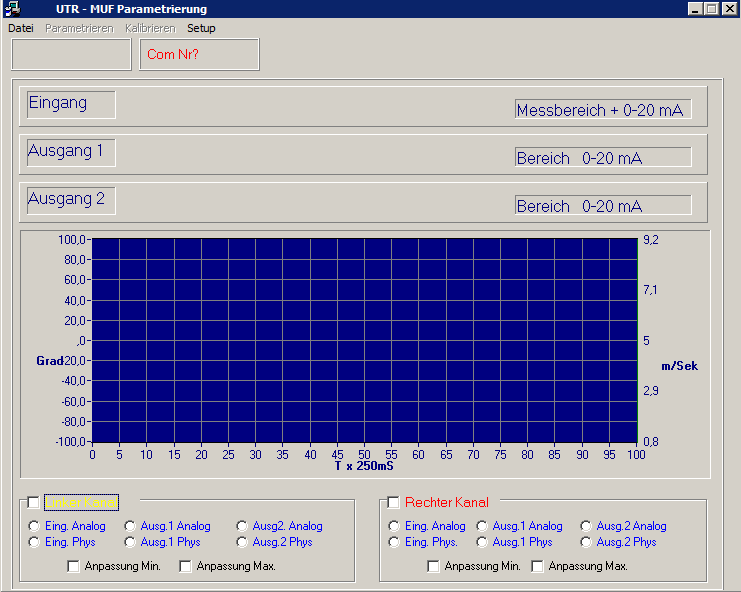Open the Parametrieren menu
741x592 pixels.
pos(79,28)
